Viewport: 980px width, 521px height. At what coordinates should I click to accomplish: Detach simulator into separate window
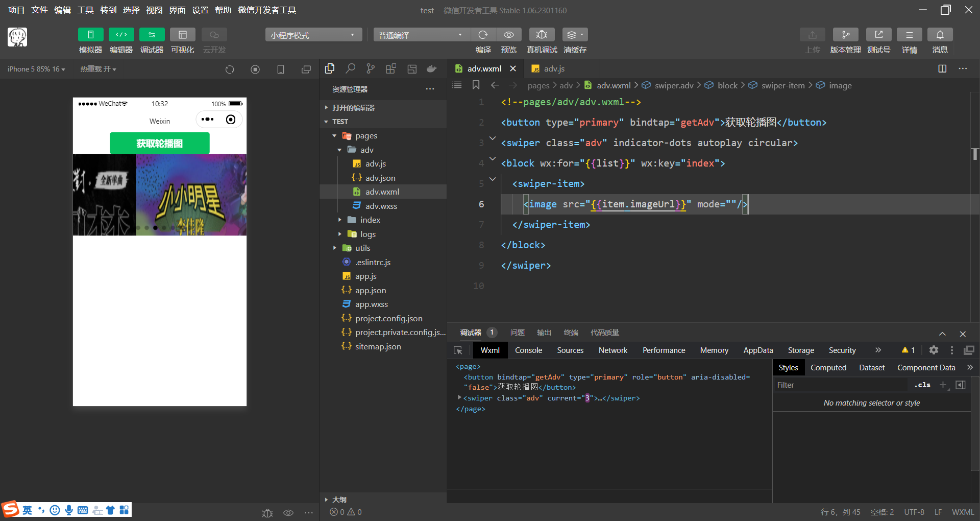coord(306,69)
